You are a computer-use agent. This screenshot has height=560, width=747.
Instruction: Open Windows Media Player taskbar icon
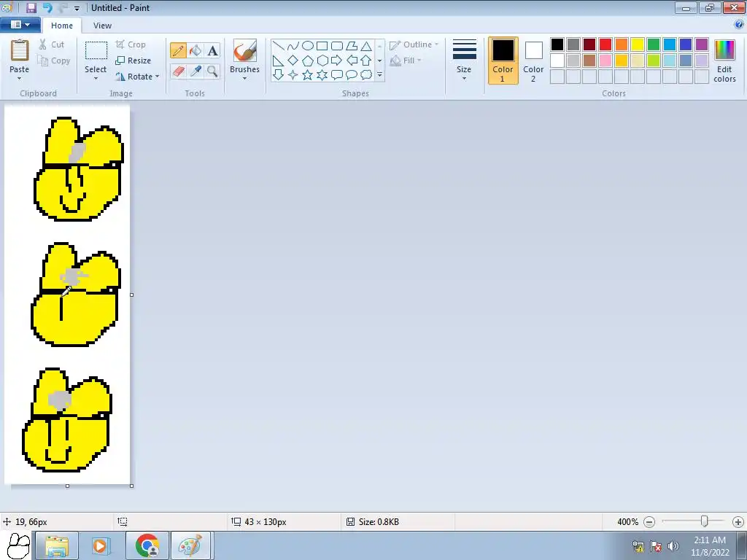101,545
